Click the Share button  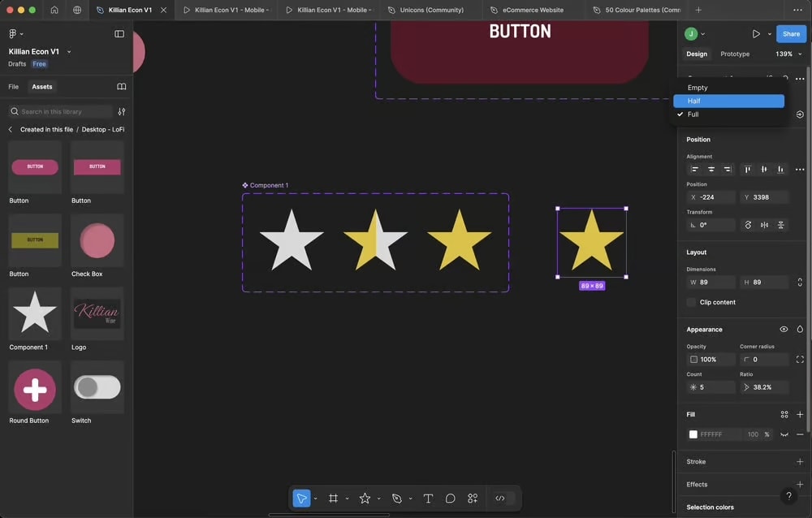click(x=791, y=33)
